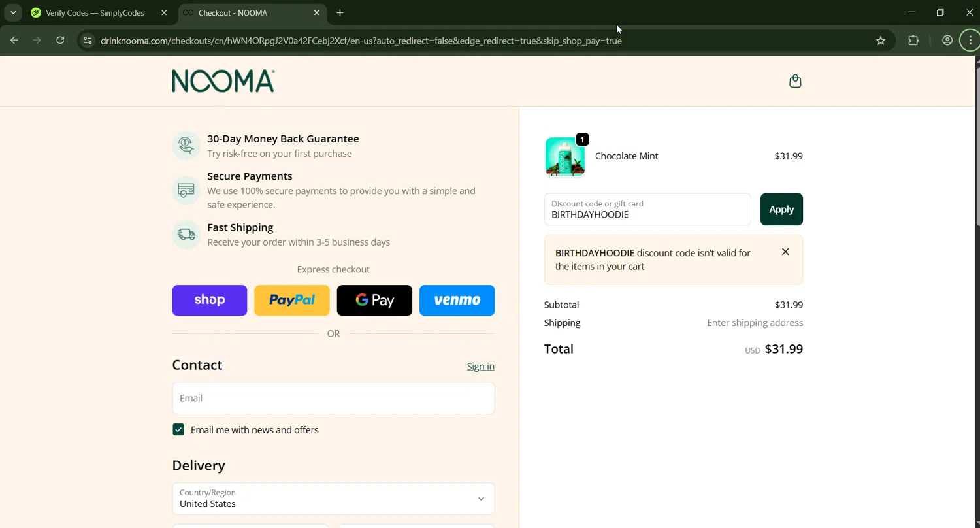Screen dimensions: 980x528
Task: Open a new browser tab
Action: pos(340,13)
